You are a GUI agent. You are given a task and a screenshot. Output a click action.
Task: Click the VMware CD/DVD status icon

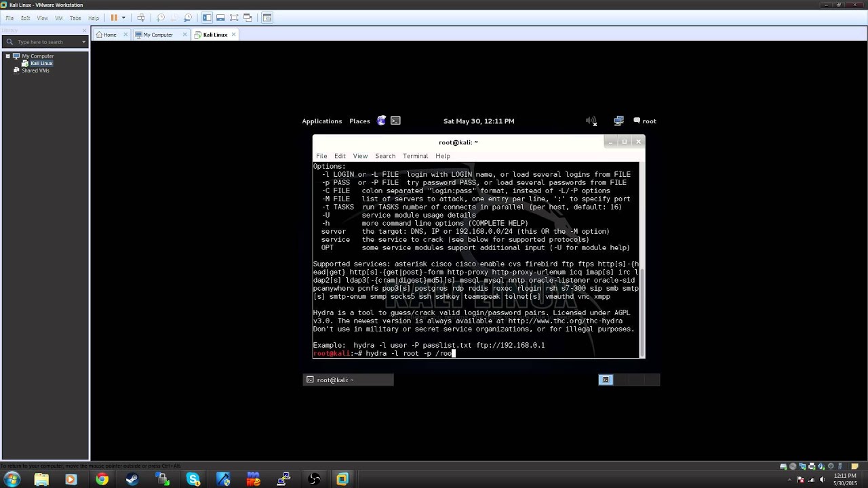[793, 466]
